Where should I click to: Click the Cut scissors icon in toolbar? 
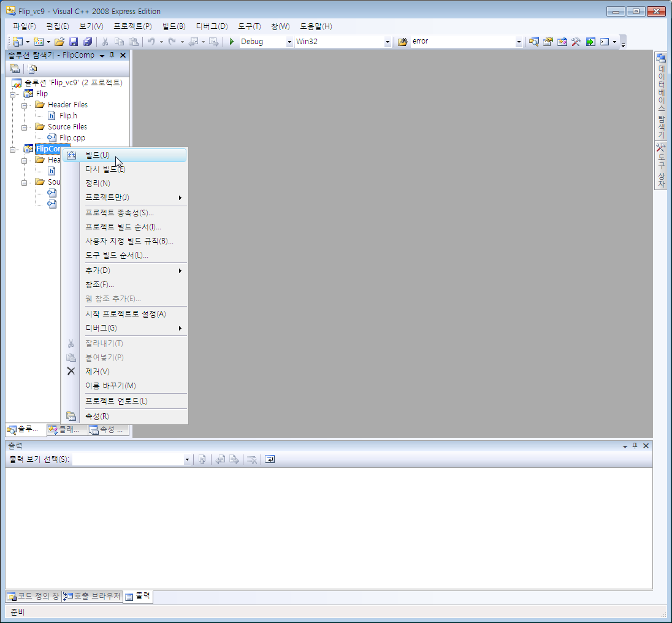click(105, 42)
